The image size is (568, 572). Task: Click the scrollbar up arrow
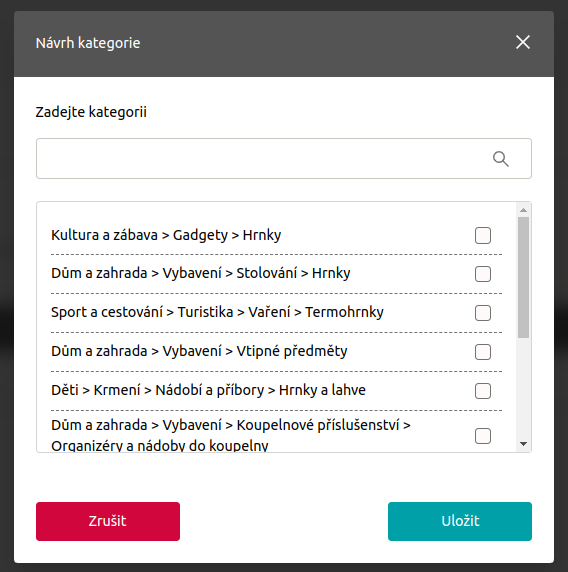(x=523, y=210)
